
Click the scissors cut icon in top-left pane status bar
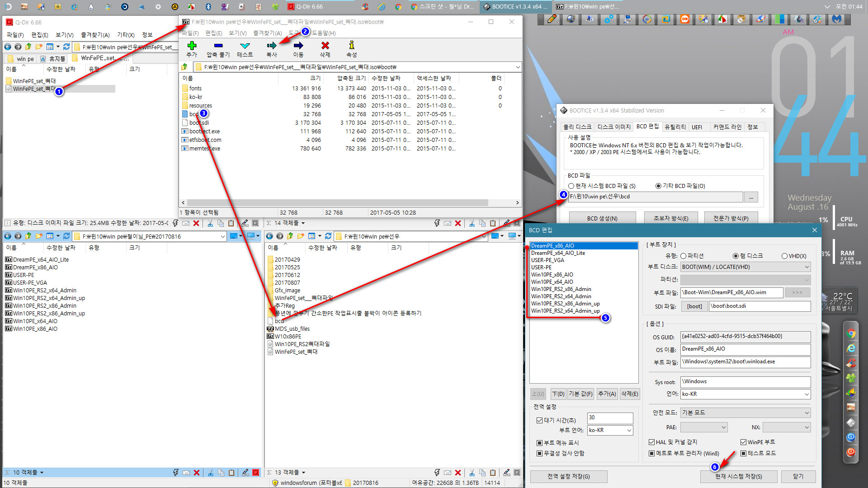pyautogui.click(x=210, y=223)
